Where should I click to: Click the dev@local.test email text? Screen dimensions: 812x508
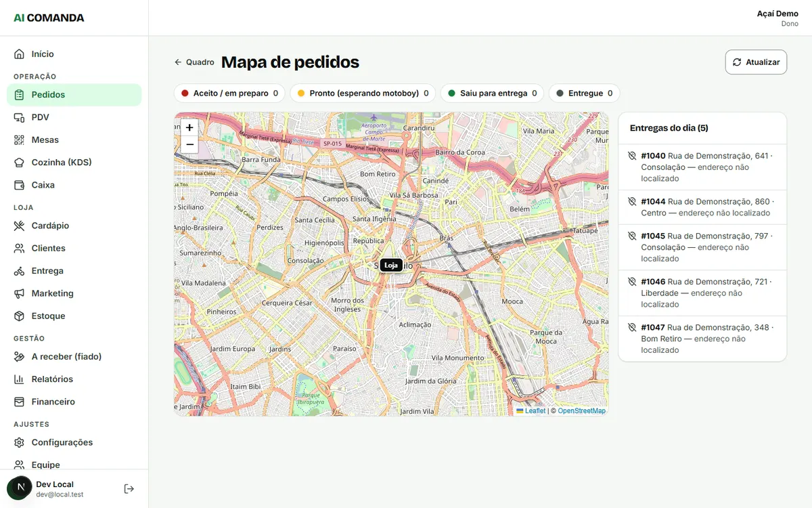click(60, 494)
